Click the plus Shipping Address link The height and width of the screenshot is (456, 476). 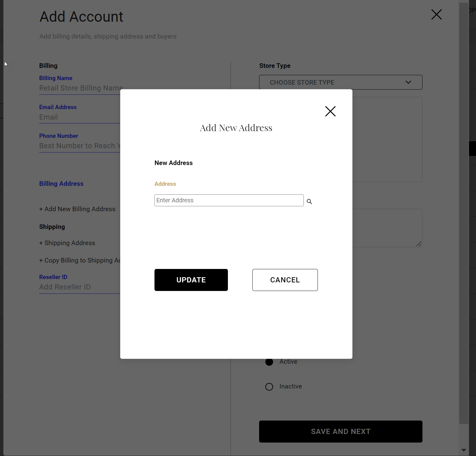point(67,243)
